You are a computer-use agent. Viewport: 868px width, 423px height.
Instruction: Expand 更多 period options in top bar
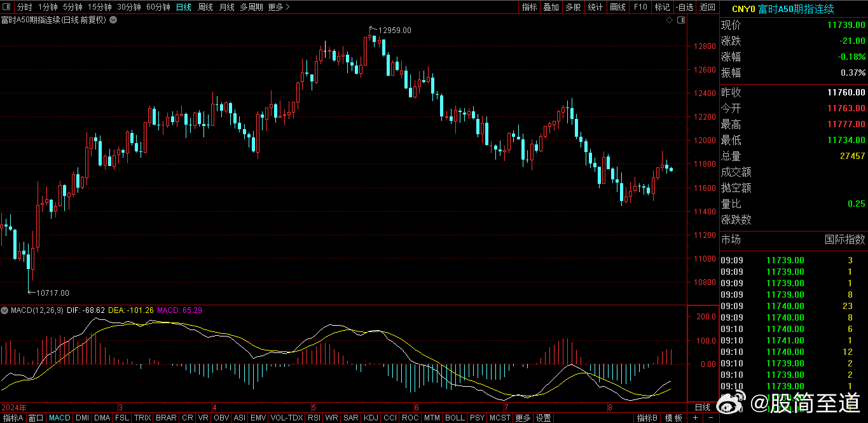point(279,7)
